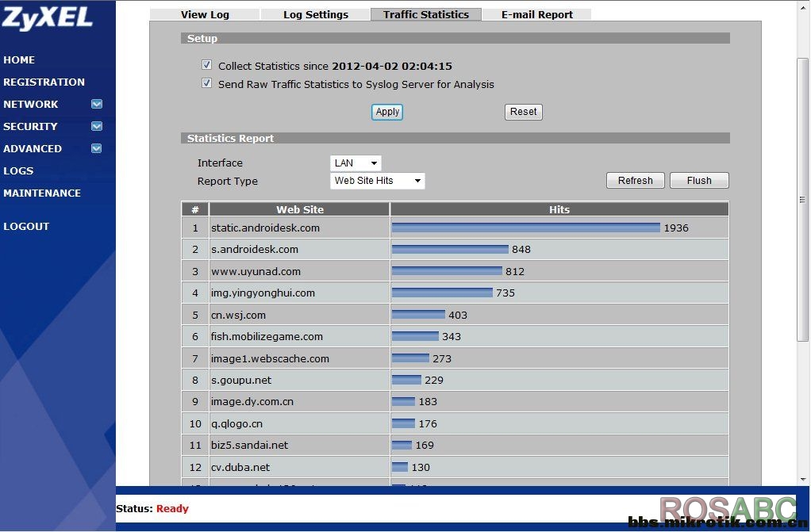Select s.androidesk.com row text
811x532 pixels.
pyautogui.click(x=255, y=249)
